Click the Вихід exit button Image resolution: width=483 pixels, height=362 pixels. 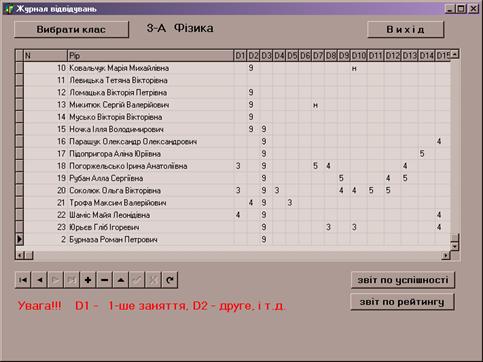coord(406,29)
